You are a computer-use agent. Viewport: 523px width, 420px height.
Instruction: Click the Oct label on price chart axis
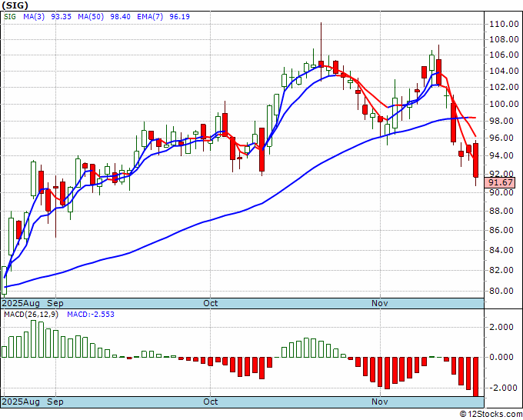tap(211, 303)
